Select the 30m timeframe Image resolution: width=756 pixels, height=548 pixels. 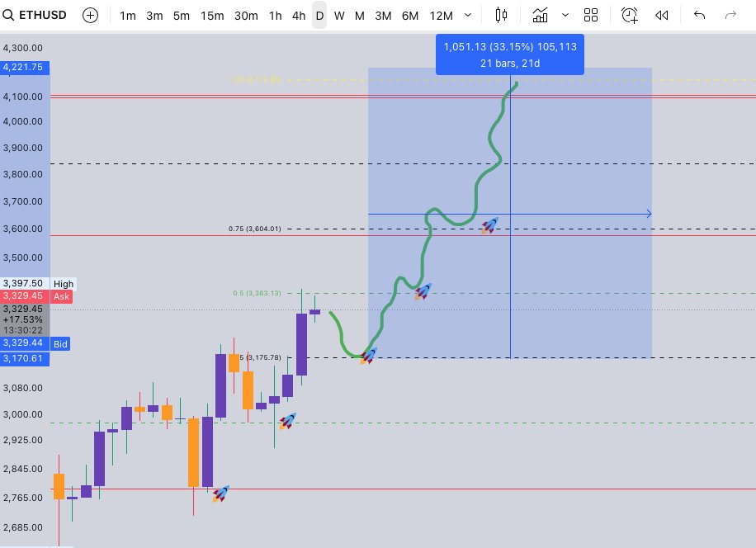pos(246,16)
